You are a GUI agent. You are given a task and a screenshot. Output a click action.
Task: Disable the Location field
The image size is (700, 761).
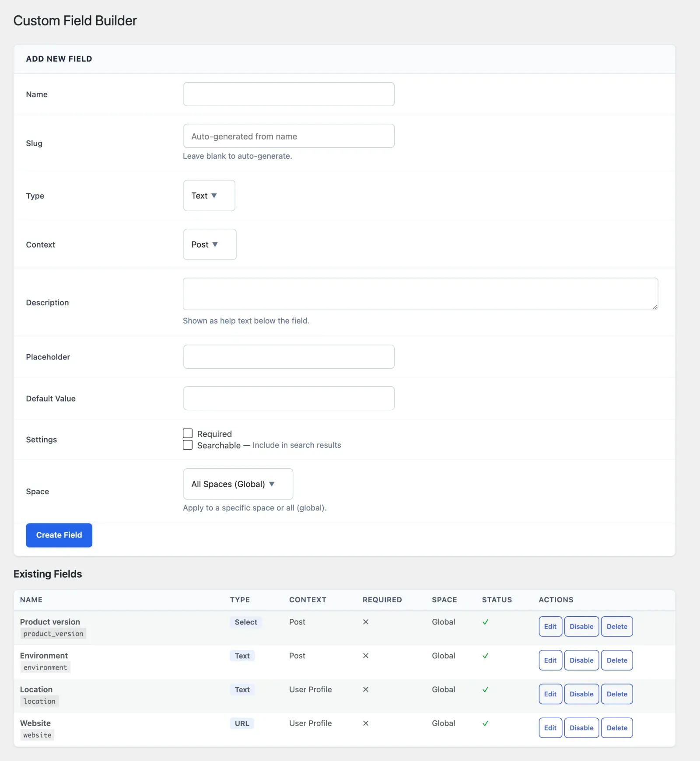pyautogui.click(x=581, y=694)
